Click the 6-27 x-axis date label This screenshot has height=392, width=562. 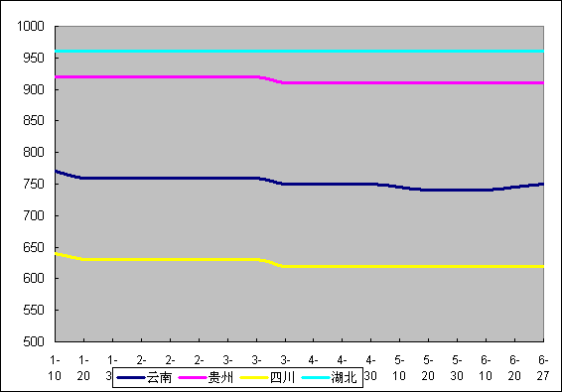[543, 368]
